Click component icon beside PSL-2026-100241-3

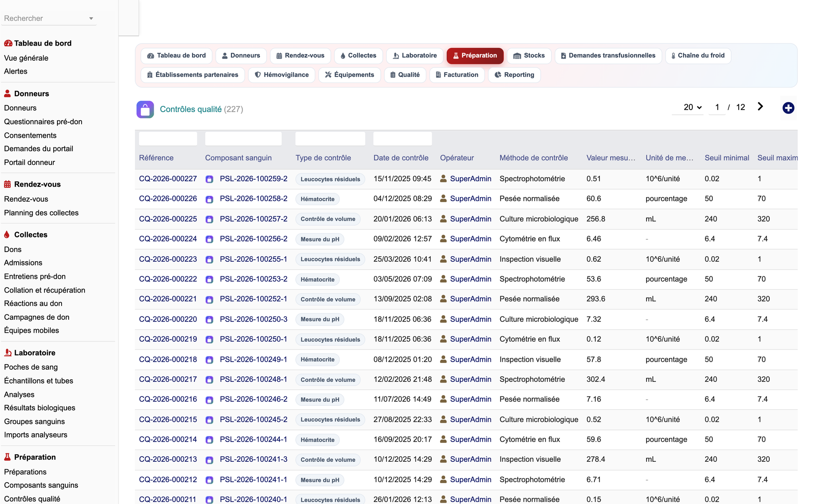(x=209, y=460)
